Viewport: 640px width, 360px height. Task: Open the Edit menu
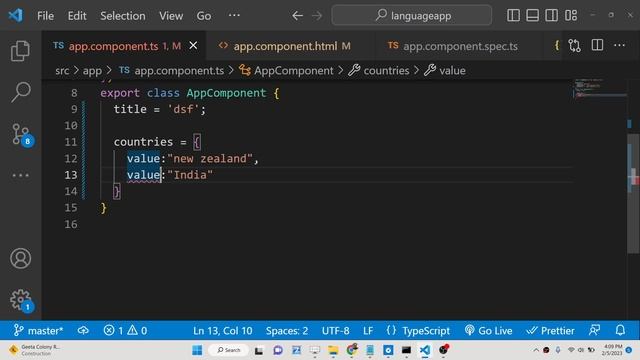tap(77, 16)
